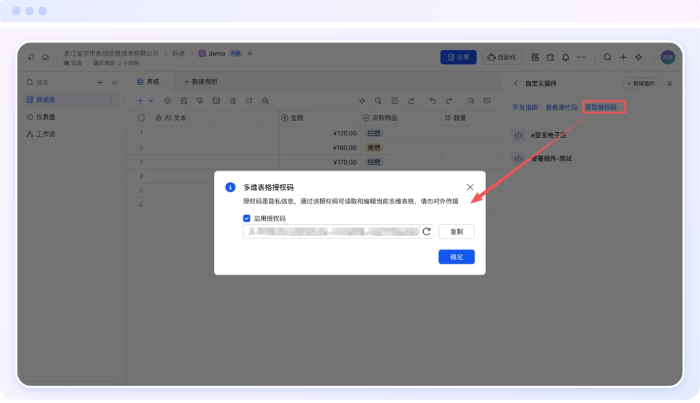The height and width of the screenshot is (403, 700).
Task: Click the row height icon in table toolbar
Action: pyautogui.click(x=249, y=101)
